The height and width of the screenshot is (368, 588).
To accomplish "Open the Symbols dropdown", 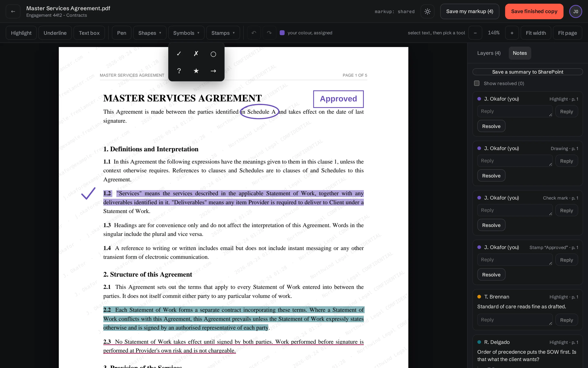I will tap(186, 33).
